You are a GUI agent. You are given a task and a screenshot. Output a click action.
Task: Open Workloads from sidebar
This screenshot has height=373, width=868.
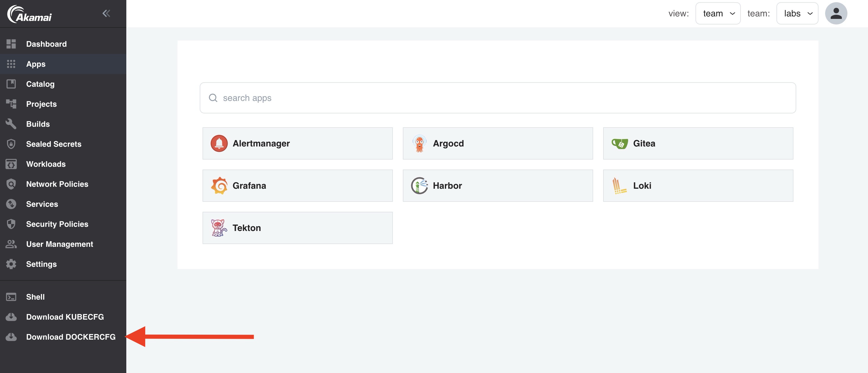(63, 164)
